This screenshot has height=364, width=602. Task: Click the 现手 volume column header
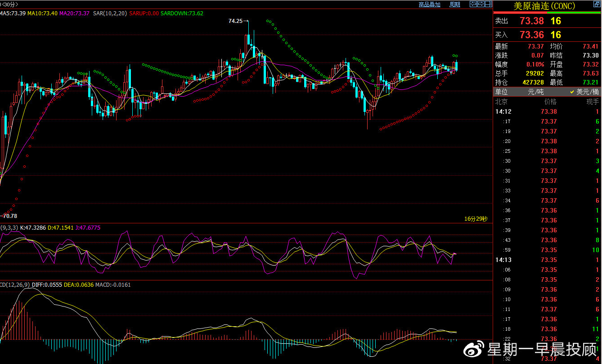[x=593, y=102]
